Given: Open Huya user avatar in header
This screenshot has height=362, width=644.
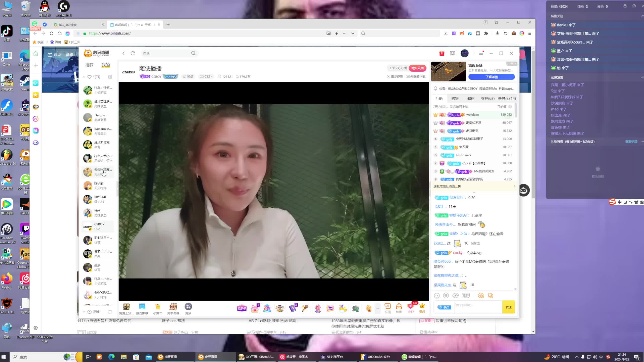Looking at the screenshot, I should pos(464,53).
